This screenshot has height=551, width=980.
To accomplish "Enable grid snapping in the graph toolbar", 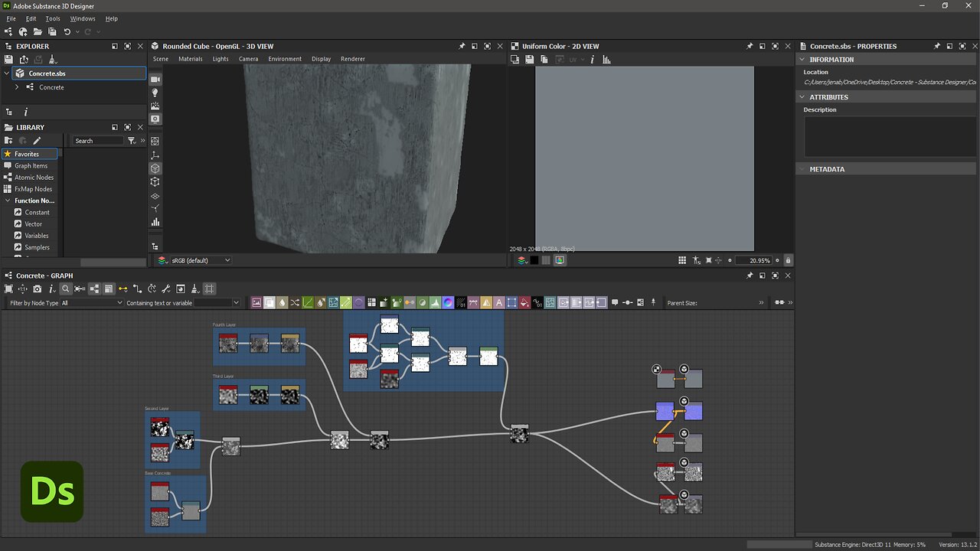I will 210,289.
